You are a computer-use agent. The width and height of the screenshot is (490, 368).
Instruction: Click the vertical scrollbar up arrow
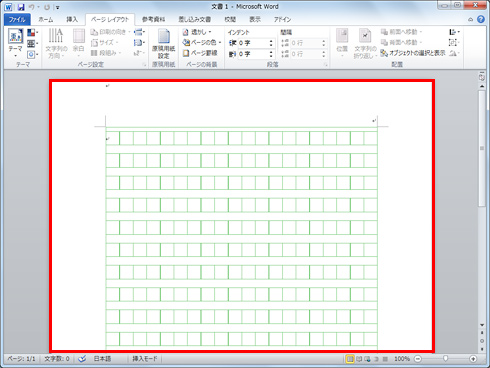pyautogui.click(x=482, y=86)
